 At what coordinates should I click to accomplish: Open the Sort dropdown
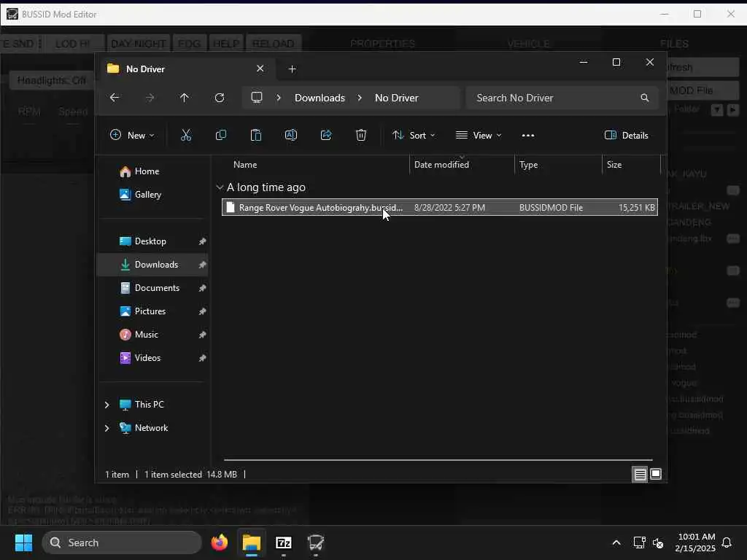pos(414,135)
